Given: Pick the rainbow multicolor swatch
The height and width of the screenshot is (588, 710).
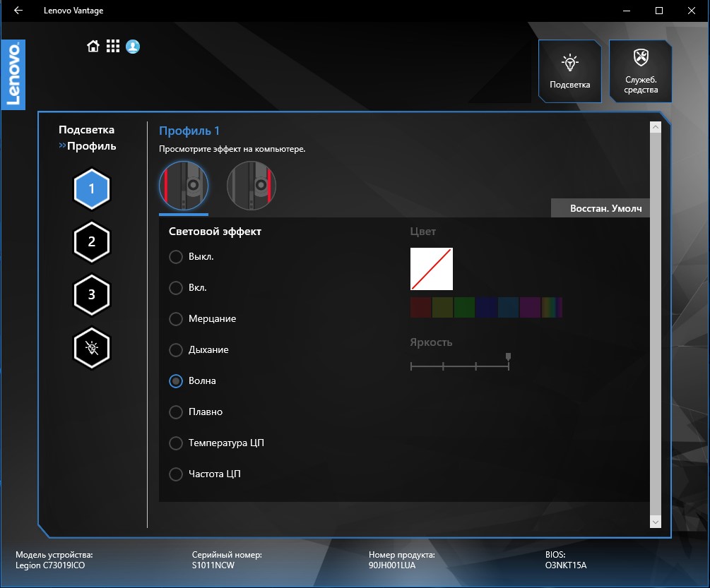Looking at the screenshot, I should (x=552, y=308).
